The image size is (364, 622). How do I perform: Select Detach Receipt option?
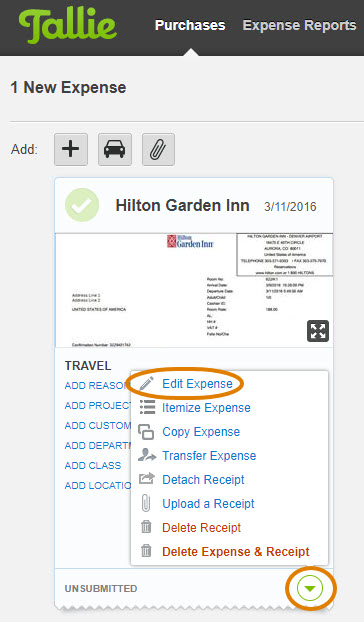coord(203,480)
